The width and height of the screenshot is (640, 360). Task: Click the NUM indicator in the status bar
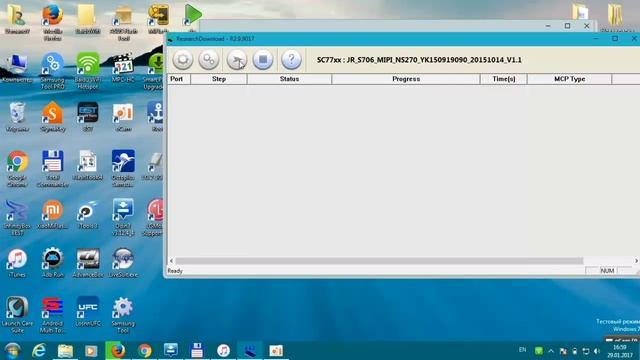point(607,271)
